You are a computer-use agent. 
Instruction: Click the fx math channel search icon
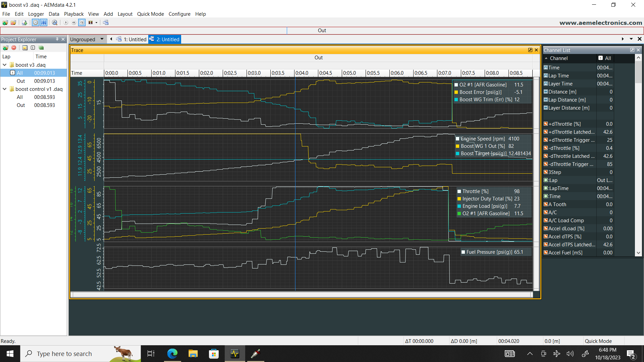pos(54,22)
